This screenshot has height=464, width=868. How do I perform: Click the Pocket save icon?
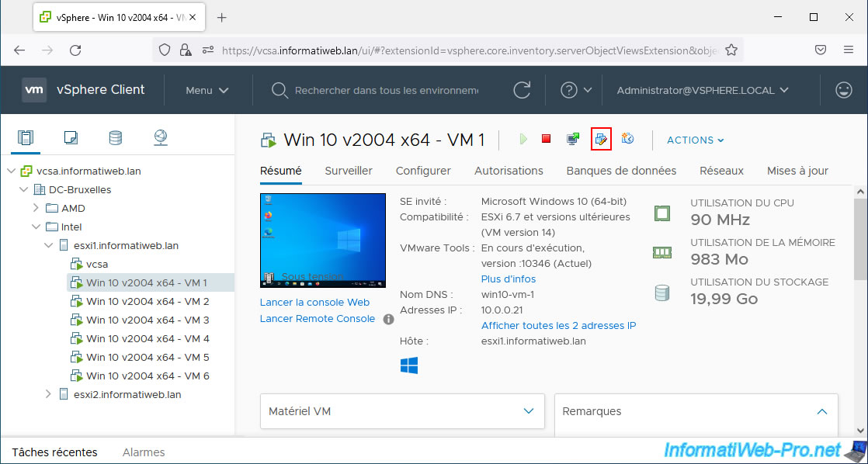pyautogui.click(x=821, y=50)
